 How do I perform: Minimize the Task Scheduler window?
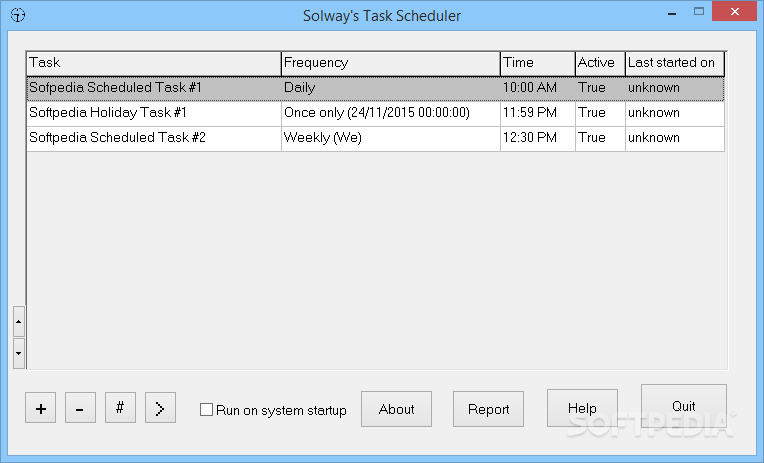[x=672, y=12]
